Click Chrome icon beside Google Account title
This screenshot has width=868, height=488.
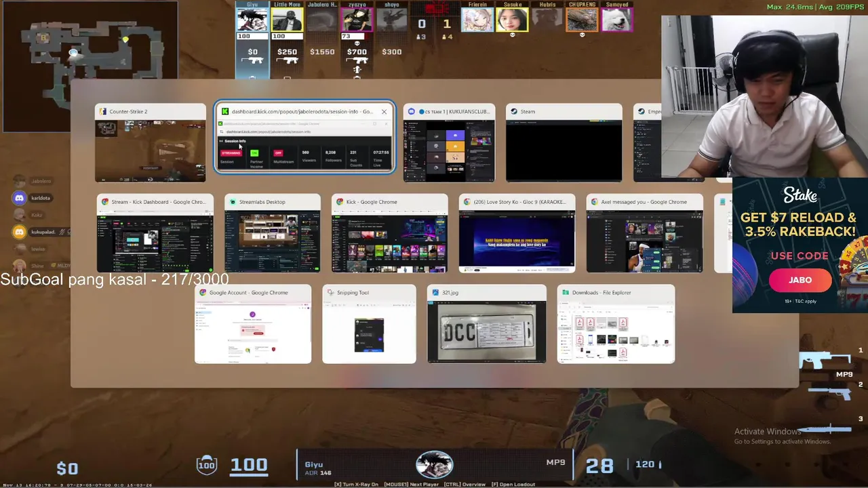[x=203, y=293]
